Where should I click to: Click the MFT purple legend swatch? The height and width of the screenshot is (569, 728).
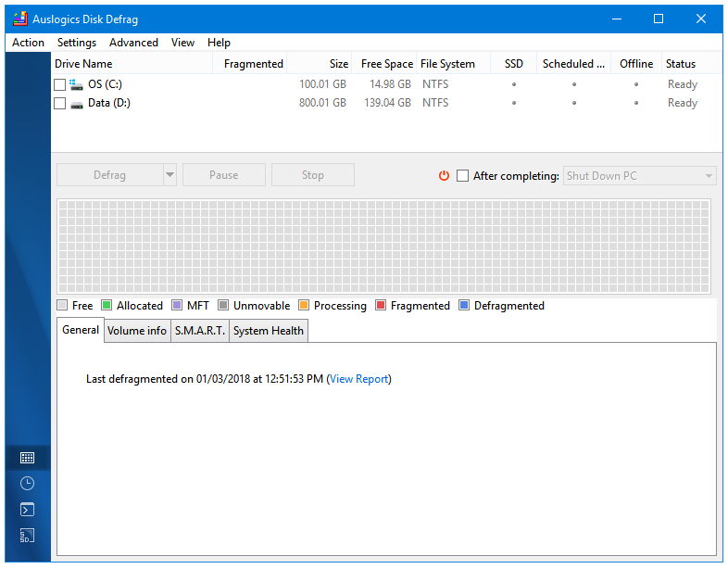(177, 305)
